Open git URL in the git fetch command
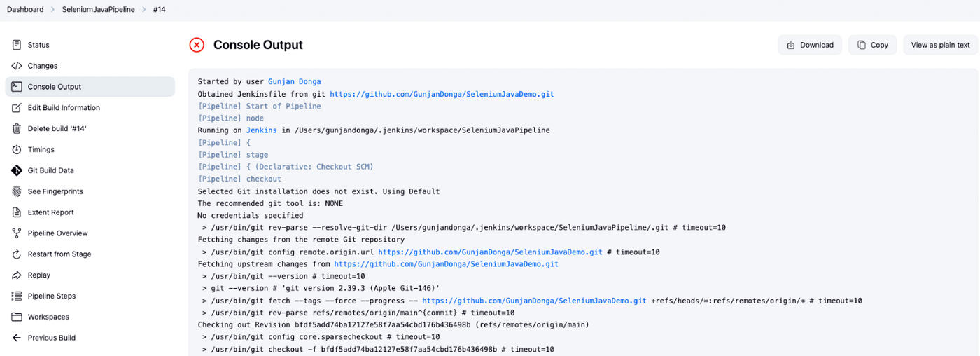980x356 pixels. [x=534, y=301]
